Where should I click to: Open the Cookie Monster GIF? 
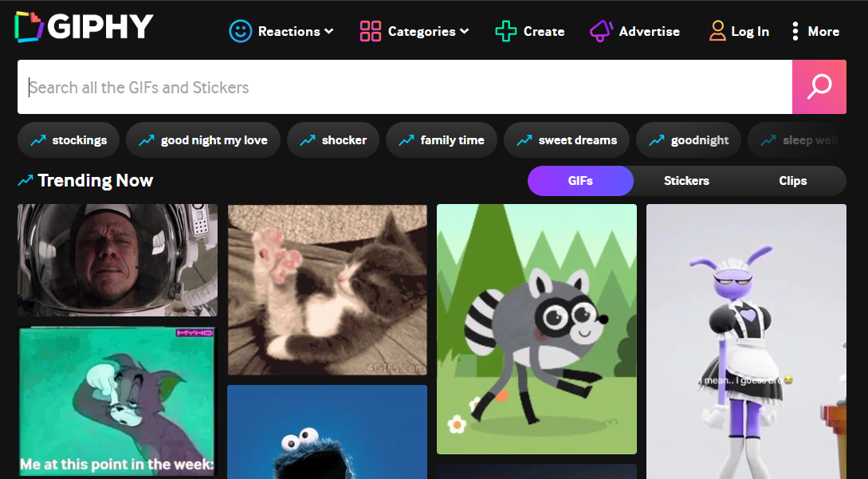tap(327, 432)
